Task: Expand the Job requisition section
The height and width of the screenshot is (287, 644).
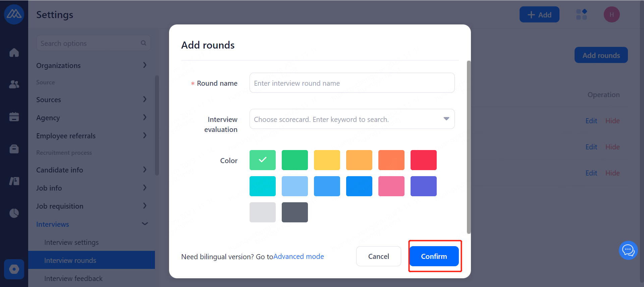Action: coord(92,206)
